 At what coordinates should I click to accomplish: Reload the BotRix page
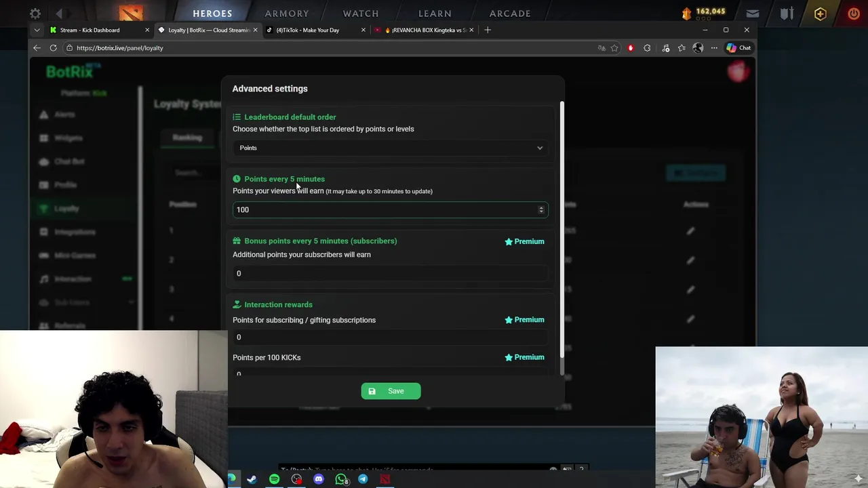pos(53,48)
